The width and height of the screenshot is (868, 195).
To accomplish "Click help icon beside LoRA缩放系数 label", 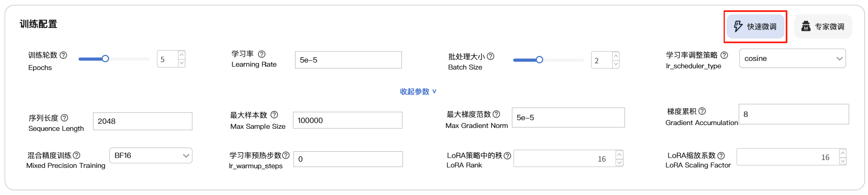I will point(721,156).
